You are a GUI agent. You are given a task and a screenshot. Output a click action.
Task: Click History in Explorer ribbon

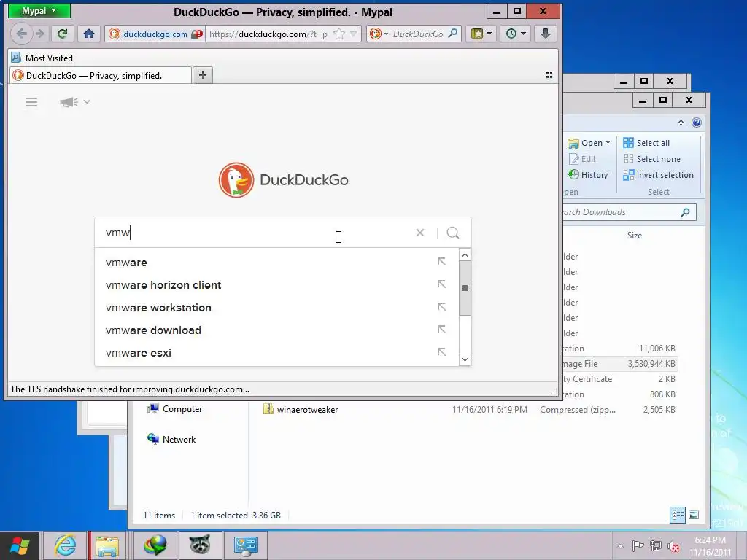click(x=588, y=175)
